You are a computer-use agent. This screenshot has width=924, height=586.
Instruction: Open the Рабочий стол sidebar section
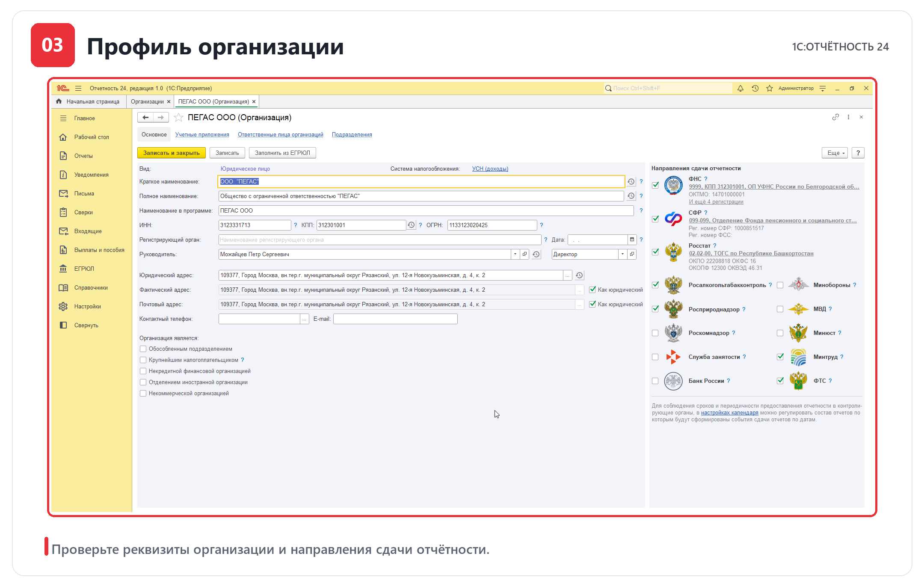coord(92,137)
